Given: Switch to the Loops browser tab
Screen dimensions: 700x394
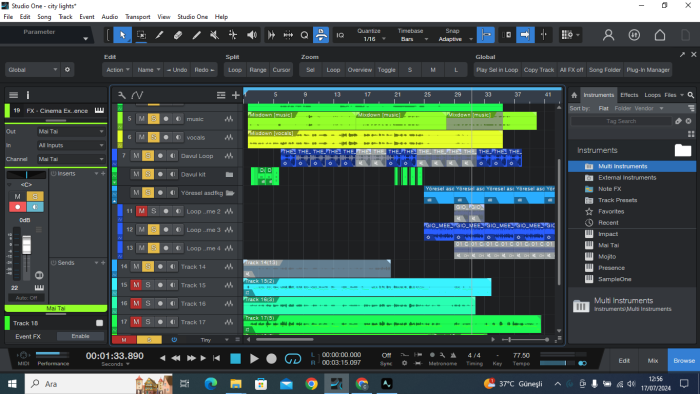Looking at the screenshot, I should tap(652, 95).
